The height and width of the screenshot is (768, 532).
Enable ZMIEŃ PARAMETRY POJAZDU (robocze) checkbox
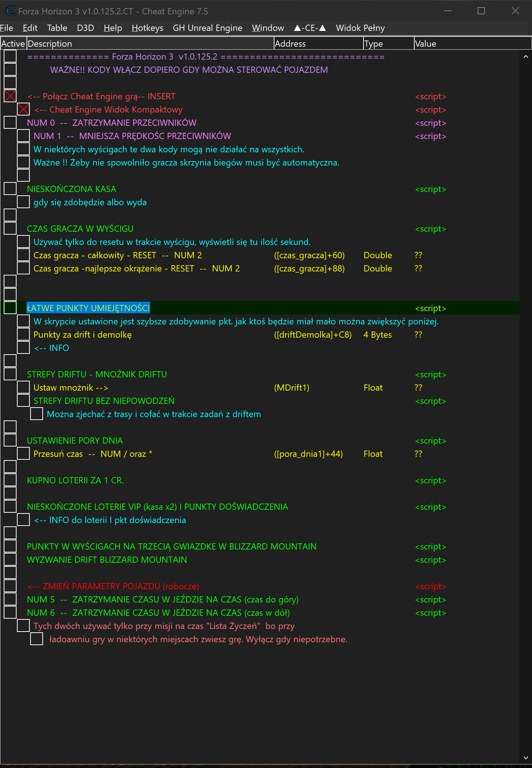(x=10, y=586)
